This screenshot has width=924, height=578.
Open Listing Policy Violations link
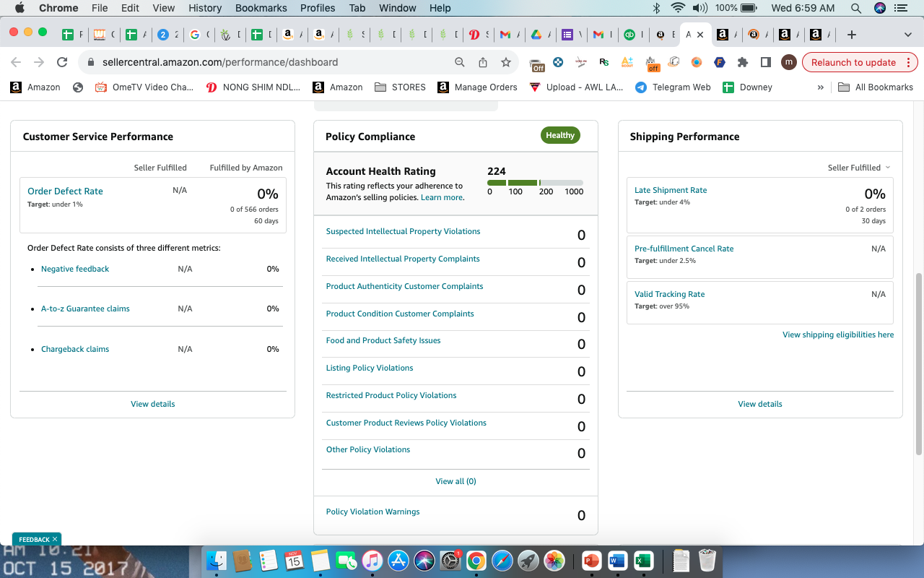(370, 368)
